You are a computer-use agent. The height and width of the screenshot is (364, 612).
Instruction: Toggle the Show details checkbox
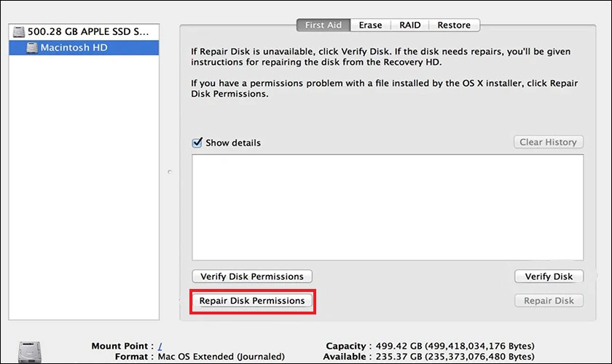tap(197, 143)
